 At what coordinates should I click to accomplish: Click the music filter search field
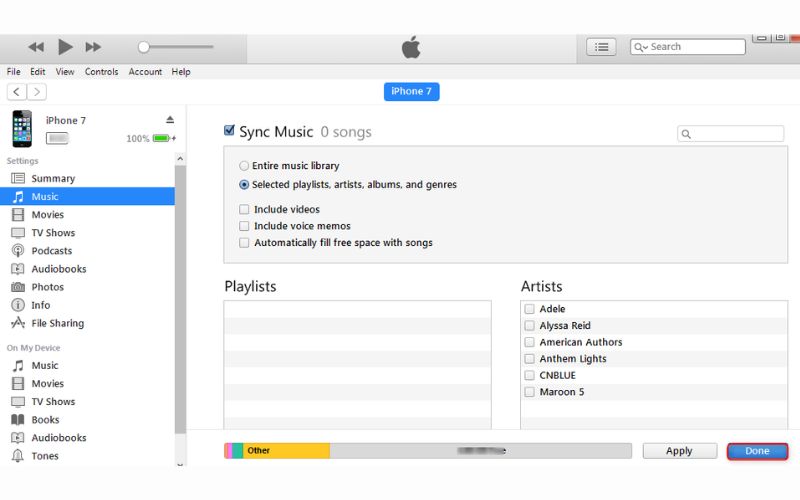point(731,134)
